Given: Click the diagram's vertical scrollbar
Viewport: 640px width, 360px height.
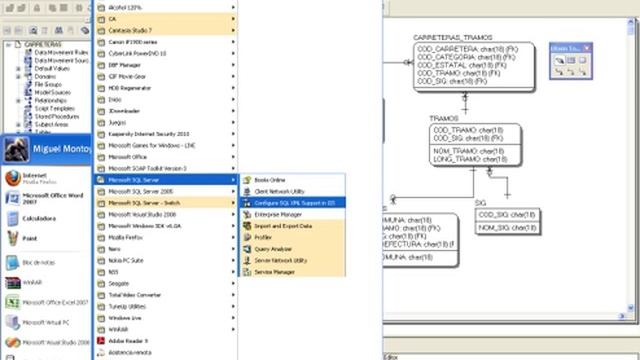Looking at the screenshot, I should tap(630, 165).
